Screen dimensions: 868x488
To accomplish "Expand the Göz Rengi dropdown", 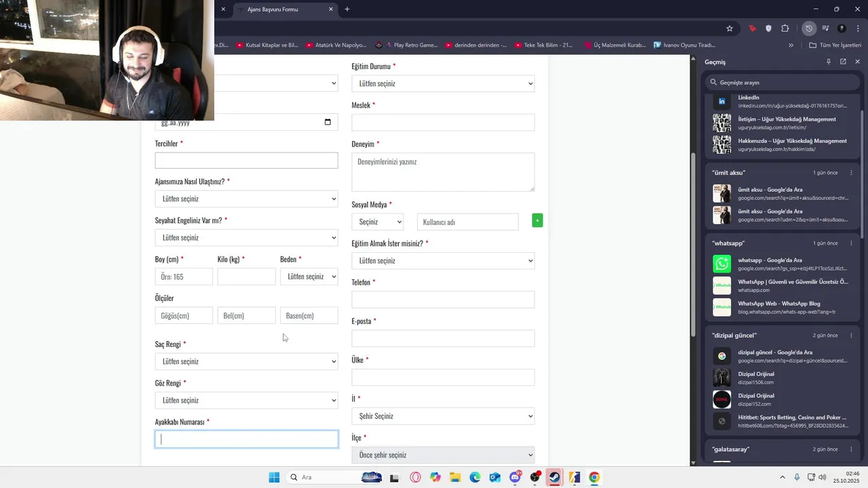I will 246,400.
